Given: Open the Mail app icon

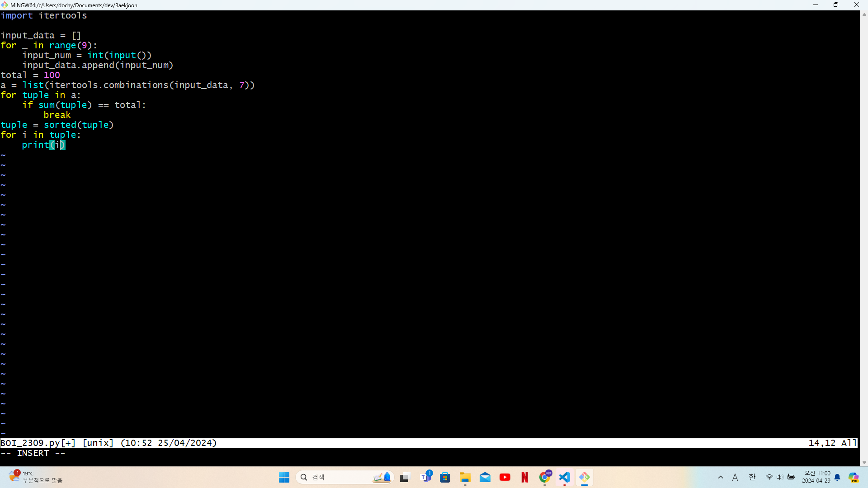Looking at the screenshot, I should point(485,477).
